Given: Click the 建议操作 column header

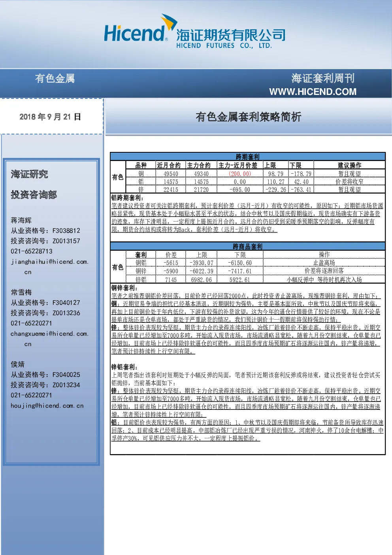Looking at the screenshot, I should coord(349,165).
